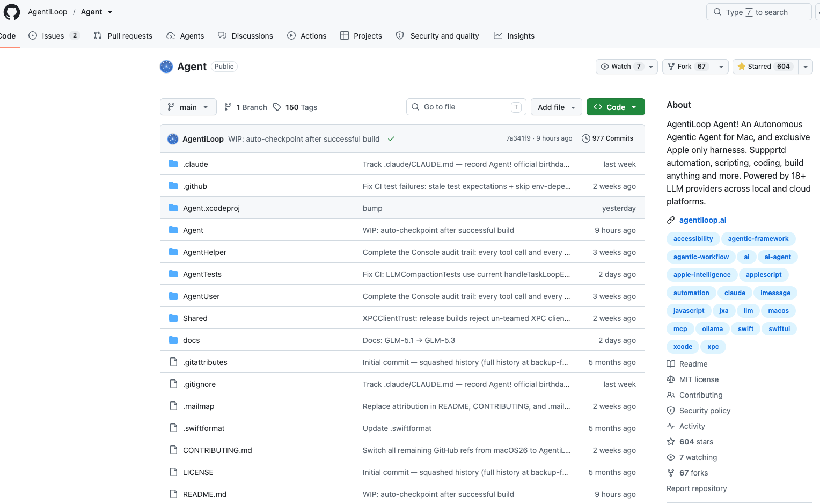
Task: Click the docs folder icon
Action: (x=173, y=340)
